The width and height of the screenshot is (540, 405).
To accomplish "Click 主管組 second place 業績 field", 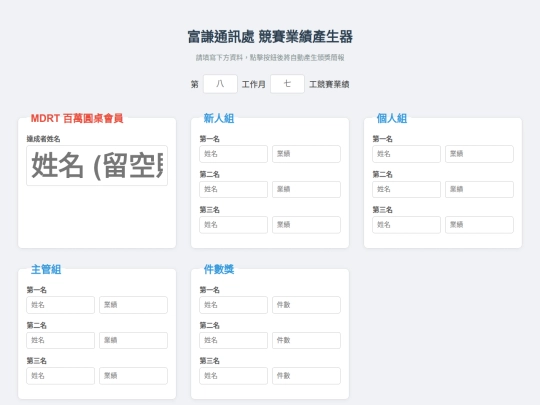I will point(134,341).
